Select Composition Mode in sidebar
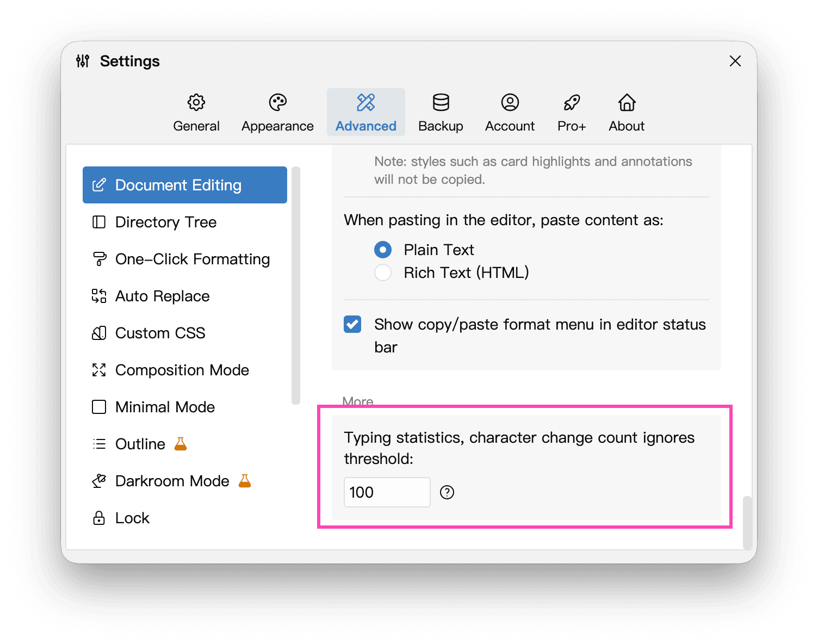Screen dimensions: 818x644 182,370
